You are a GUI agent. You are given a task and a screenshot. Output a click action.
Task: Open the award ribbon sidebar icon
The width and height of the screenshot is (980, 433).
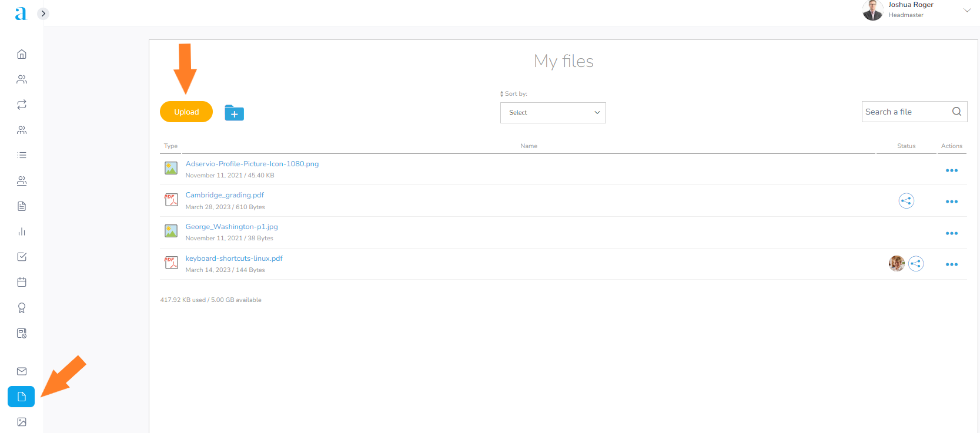point(22,308)
